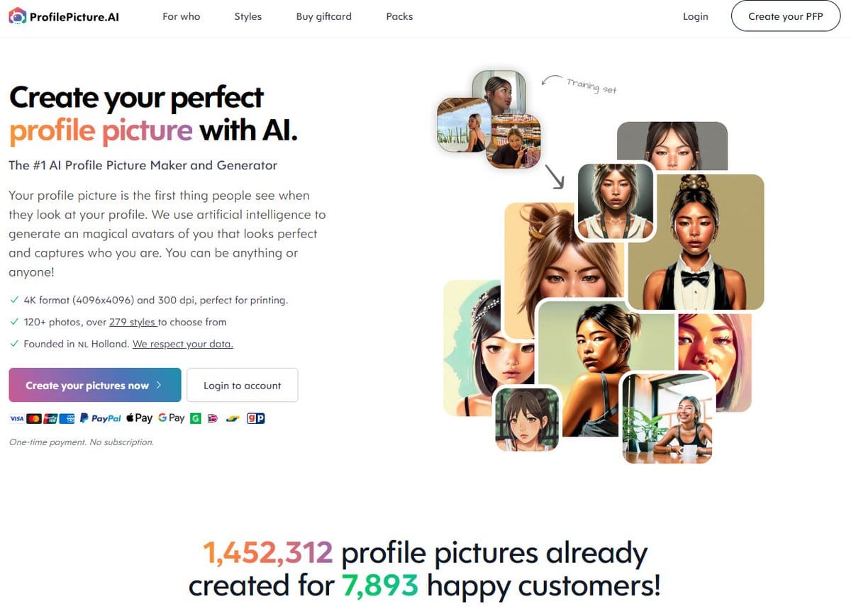Open the 279 styles link
Screen dimensions: 851x616
(133, 322)
